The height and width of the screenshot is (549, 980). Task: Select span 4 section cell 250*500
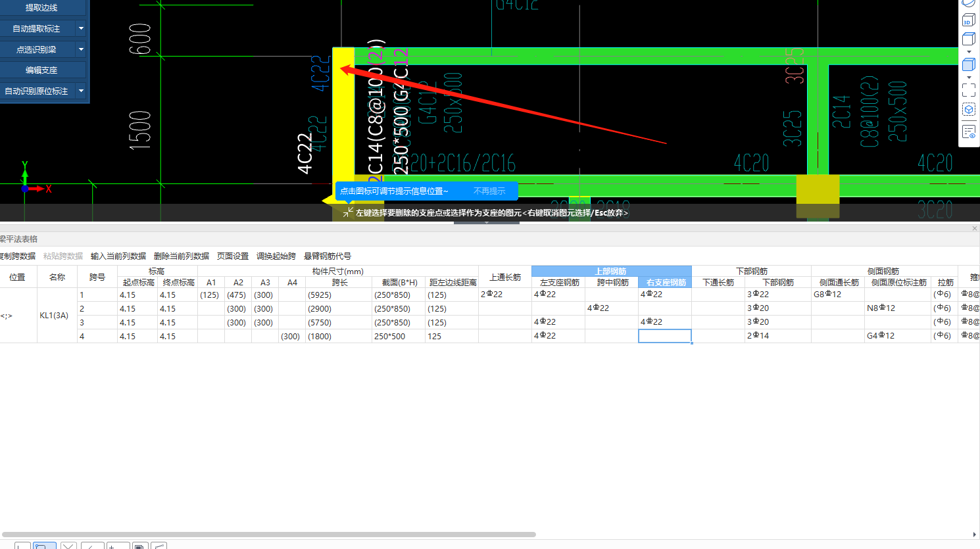[x=398, y=336]
